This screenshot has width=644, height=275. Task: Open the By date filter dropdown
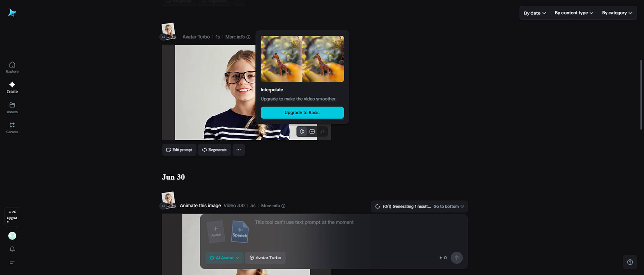click(x=535, y=13)
